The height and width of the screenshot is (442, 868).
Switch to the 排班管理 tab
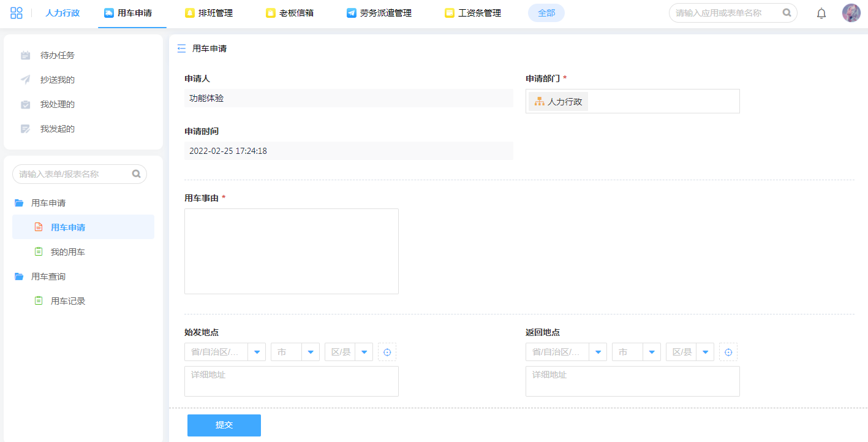coord(209,13)
